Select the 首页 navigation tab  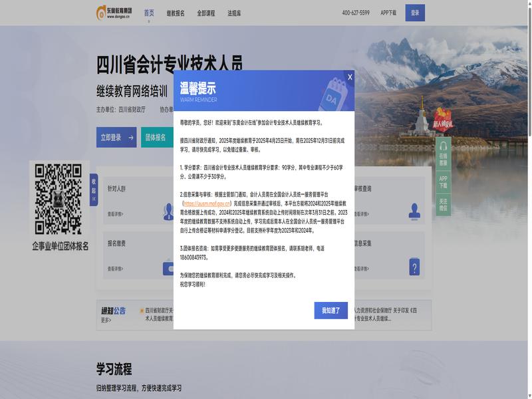tap(149, 13)
